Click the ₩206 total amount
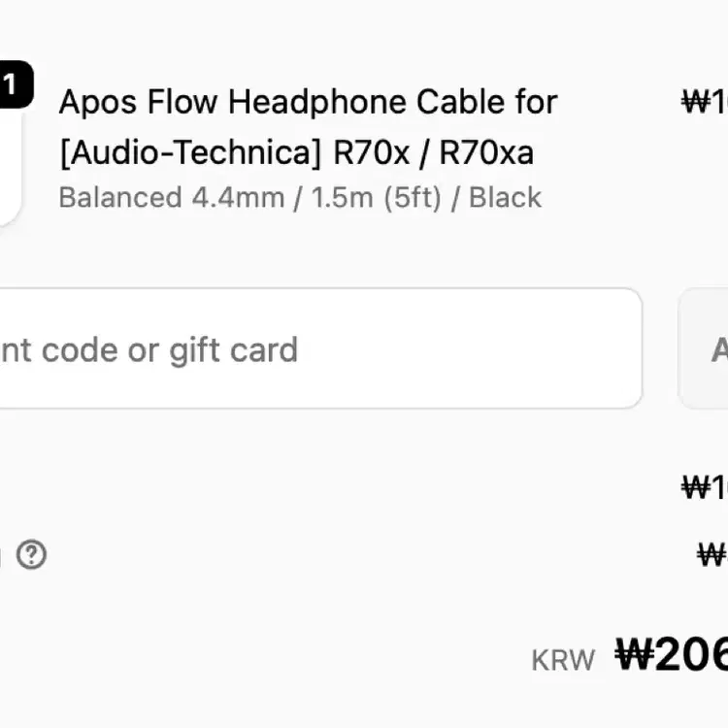Screen dimensions: 728x728 coord(672,656)
